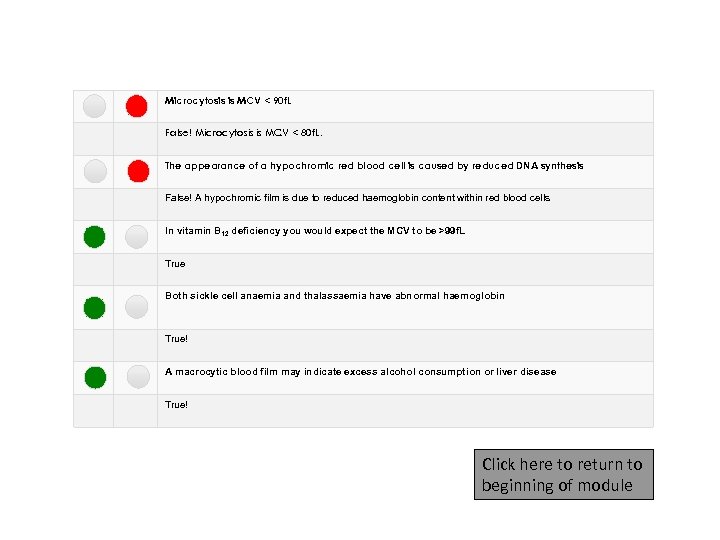Click the macrocytic blood film alcohol statement

[361, 372]
